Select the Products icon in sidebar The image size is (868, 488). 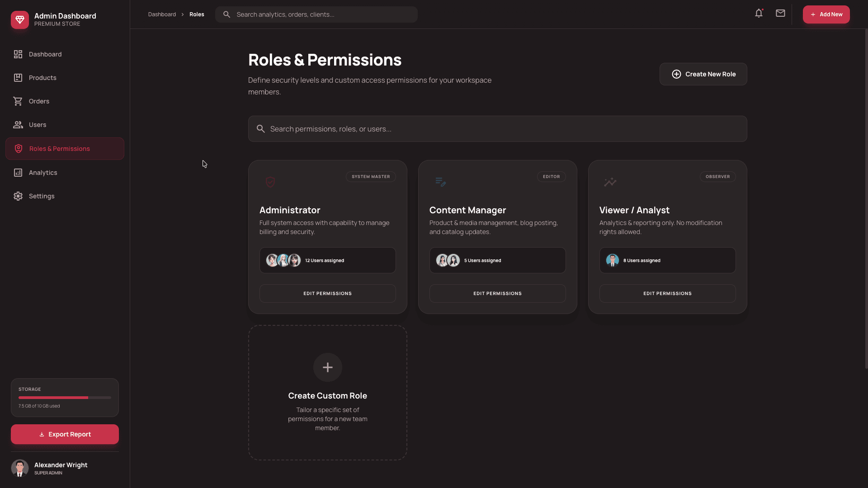(18, 77)
